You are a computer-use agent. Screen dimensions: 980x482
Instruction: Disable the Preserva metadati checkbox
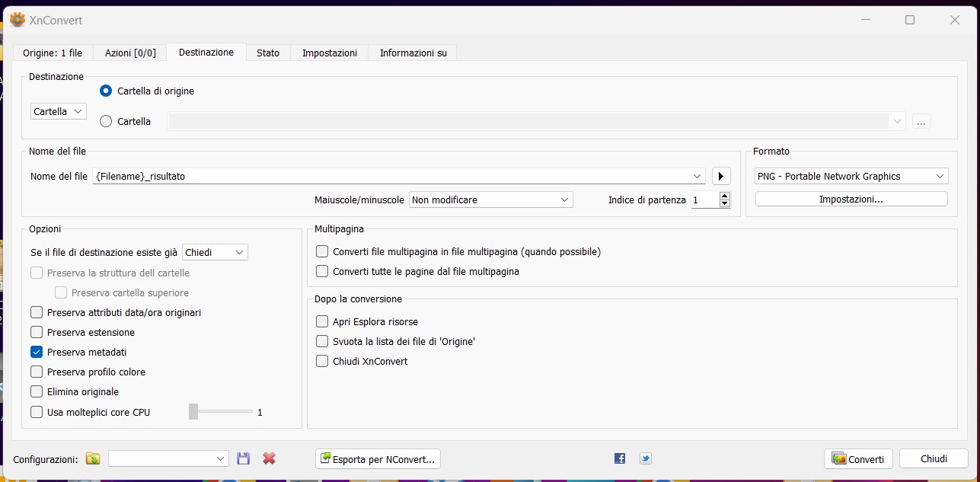coord(37,353)
